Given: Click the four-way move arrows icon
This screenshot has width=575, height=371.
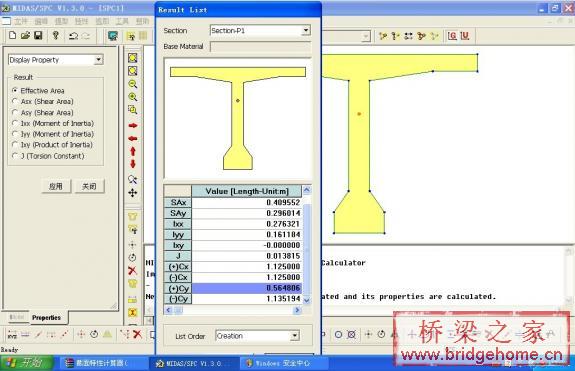Looking at the screenshot, I should (133, 193).
